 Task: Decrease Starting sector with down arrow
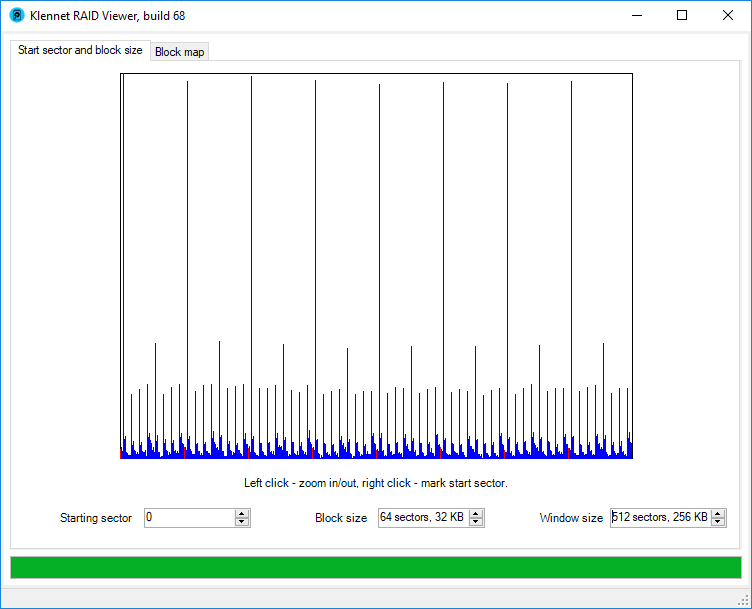coord(242,522)
